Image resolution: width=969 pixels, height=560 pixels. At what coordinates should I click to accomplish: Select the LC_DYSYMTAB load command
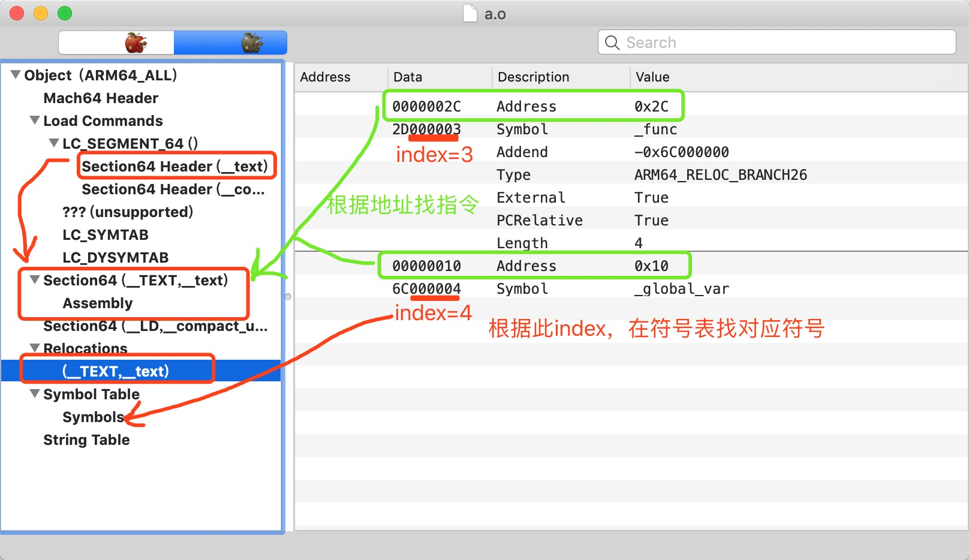tap(116, 257)
